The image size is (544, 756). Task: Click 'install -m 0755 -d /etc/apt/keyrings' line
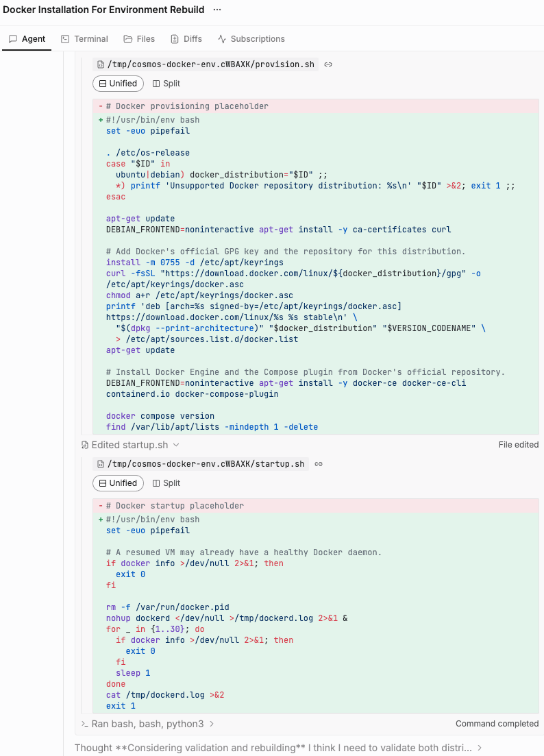pyautogui.click(x=195, y=263)
